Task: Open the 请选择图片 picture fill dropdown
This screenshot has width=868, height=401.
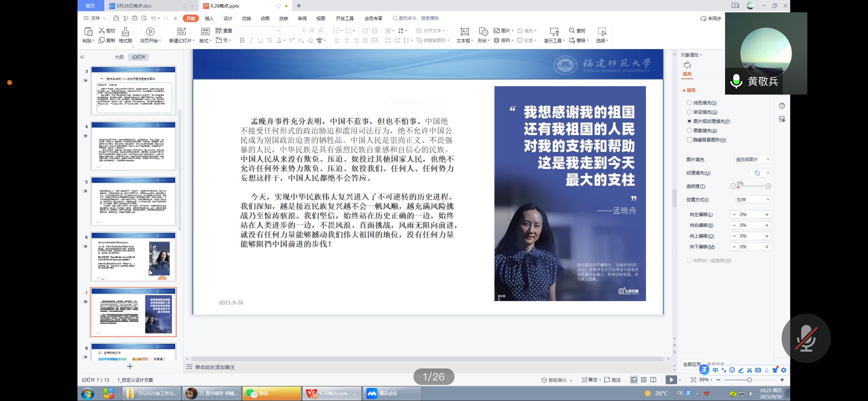Action: point(752,159)
